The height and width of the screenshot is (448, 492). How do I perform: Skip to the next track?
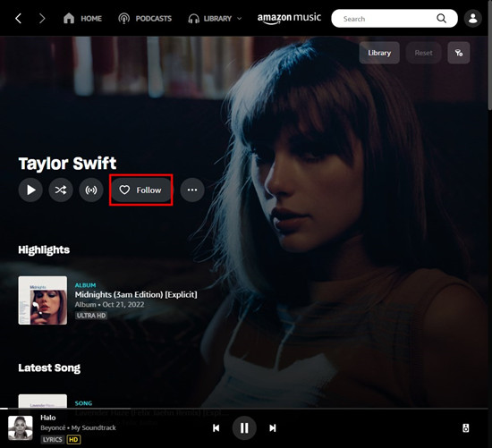(273, 428)
